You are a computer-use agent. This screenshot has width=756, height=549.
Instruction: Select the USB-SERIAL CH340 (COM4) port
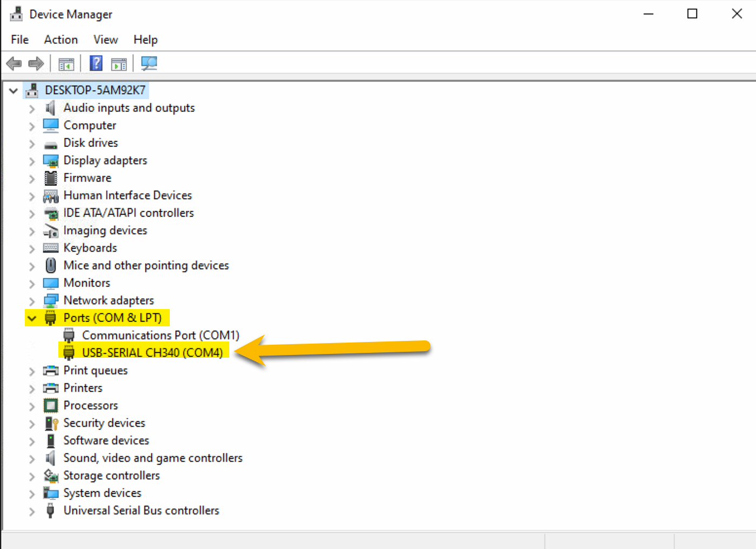155,351
